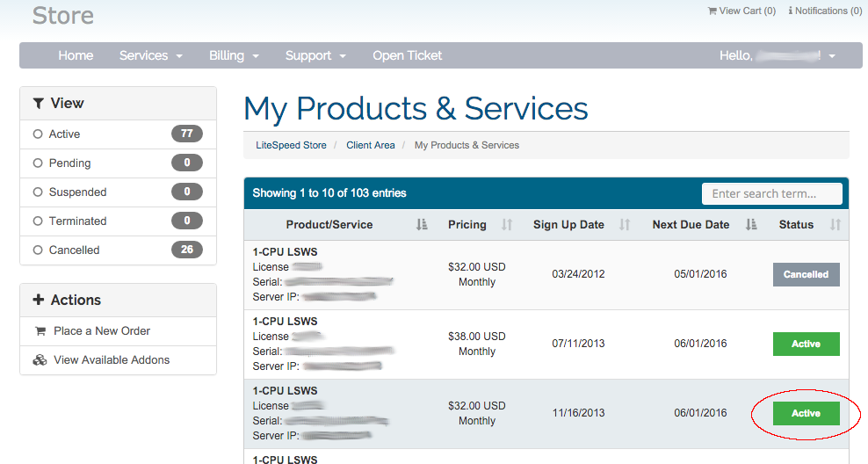Select the Pending filter radio button
This screenshot has width=868, height=464.
(38, 163)
